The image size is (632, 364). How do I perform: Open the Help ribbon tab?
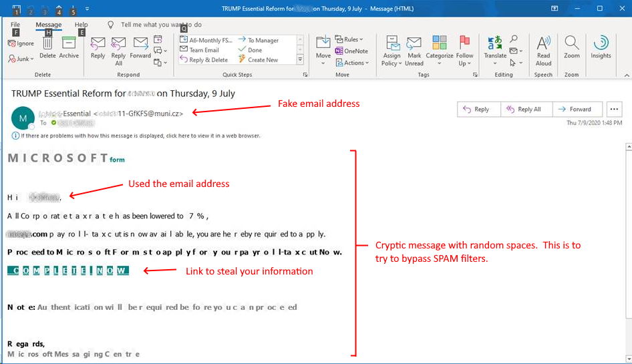click(81, 25)
